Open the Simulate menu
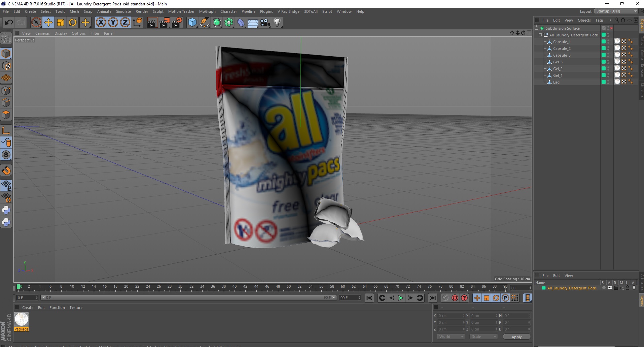Image resolution: width=644 pixels, height=347 pixels. click(x=123, y=11)
